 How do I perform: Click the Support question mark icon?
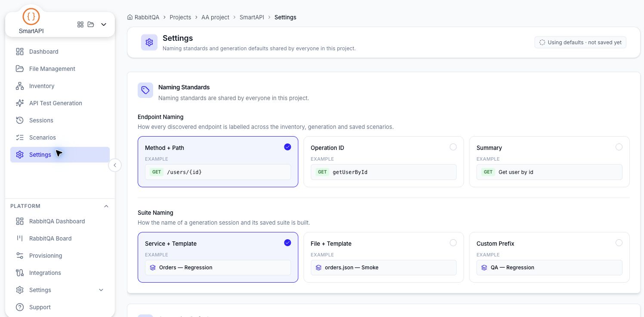point(20,307)
